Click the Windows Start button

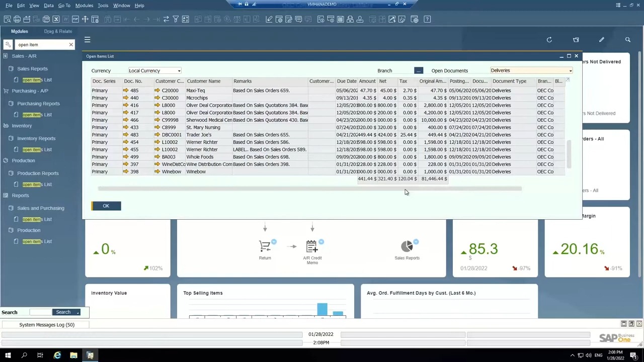click(8, 355)
